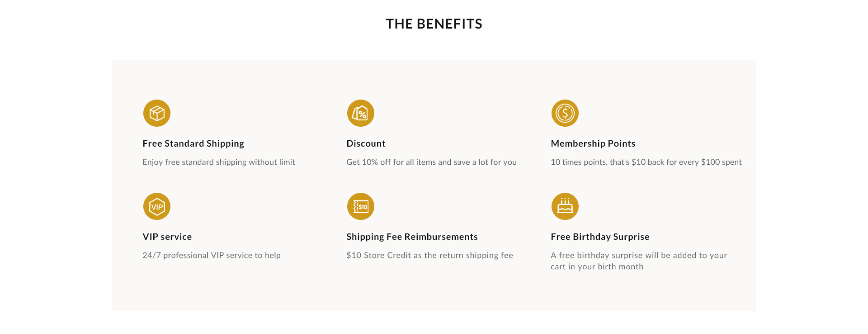Select the Shipping Fee Reimbursements heading
This screenshot has height=334, width=868.
[x=412, y=237]
